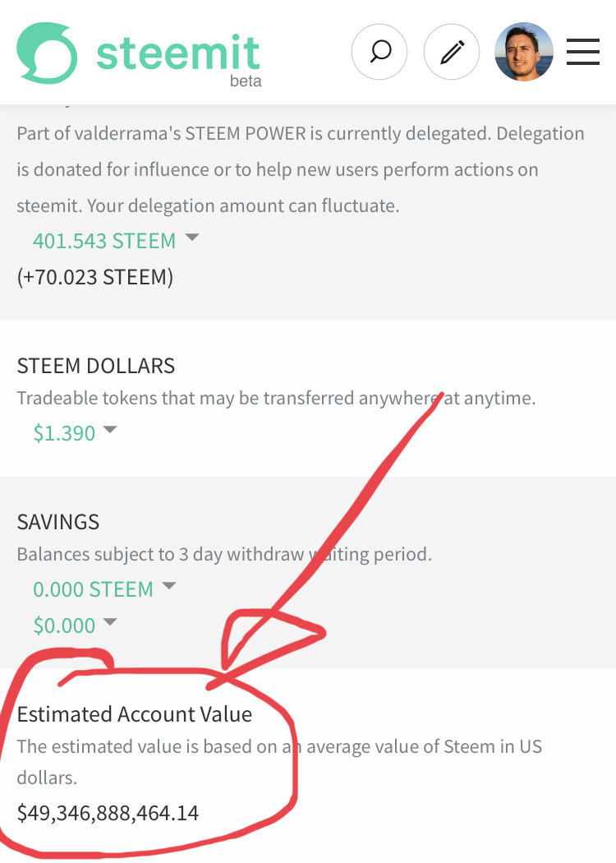Click the Steemit speech bubble logo
The height and width of the screenshot is (863, 616).
(x=47, y=53)
